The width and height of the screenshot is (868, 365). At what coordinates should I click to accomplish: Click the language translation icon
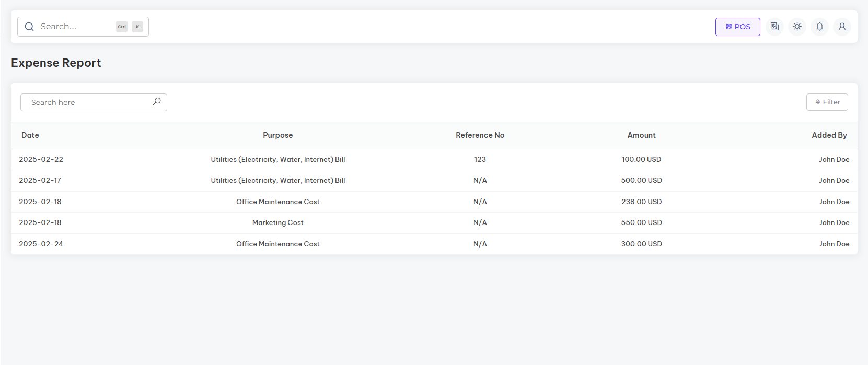coord(774,27)
